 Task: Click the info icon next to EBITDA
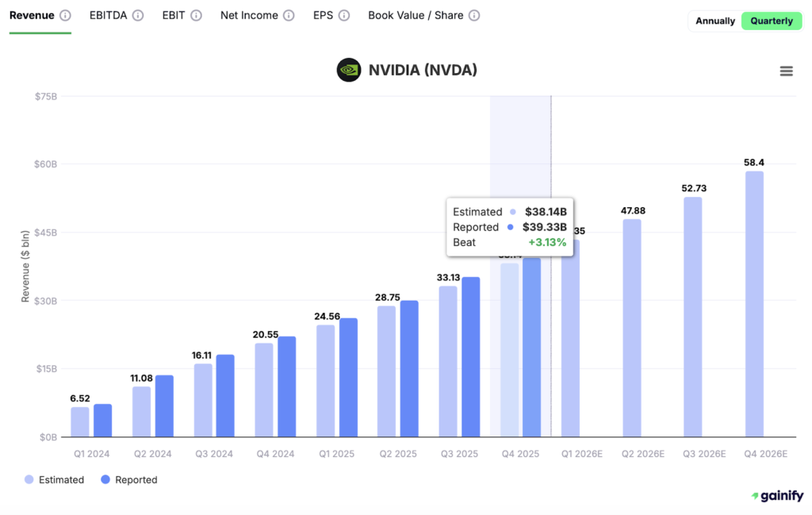[x=138, y=16]
